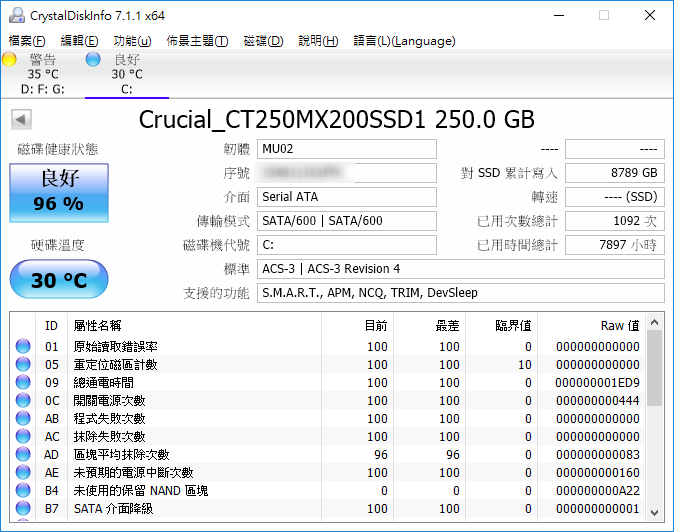Close the CrystalDiskInfo window
This screenshot has height=532, width=674.
click(x=650, y=15)
